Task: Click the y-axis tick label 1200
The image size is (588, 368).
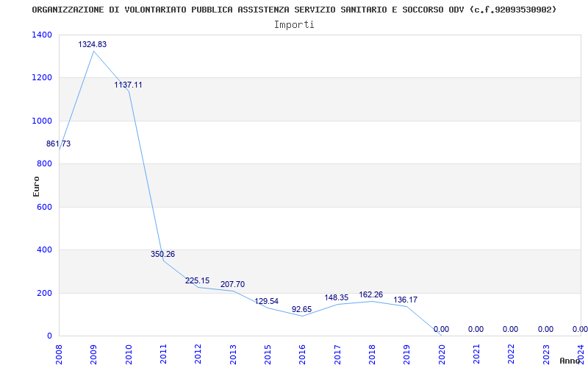Action: pos(42,78)
